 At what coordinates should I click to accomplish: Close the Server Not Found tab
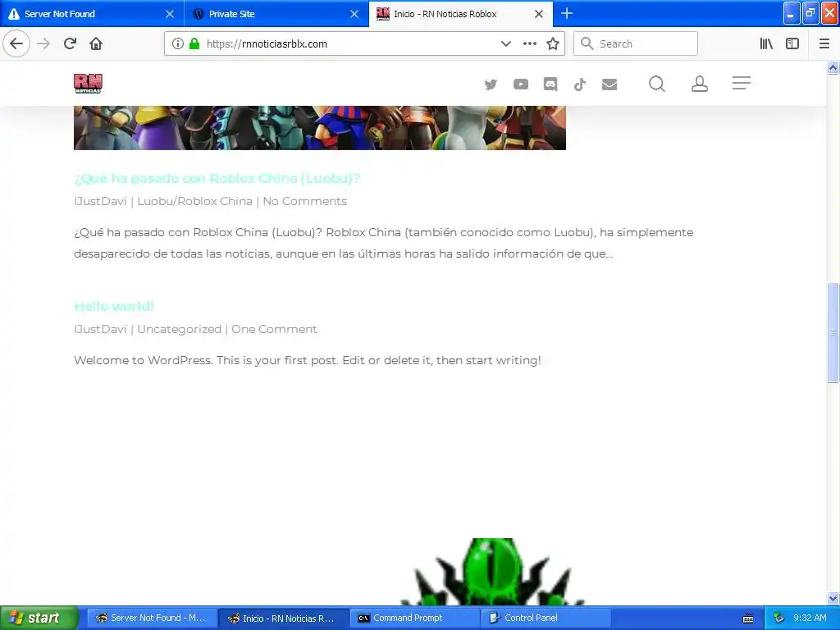(170, 14)
